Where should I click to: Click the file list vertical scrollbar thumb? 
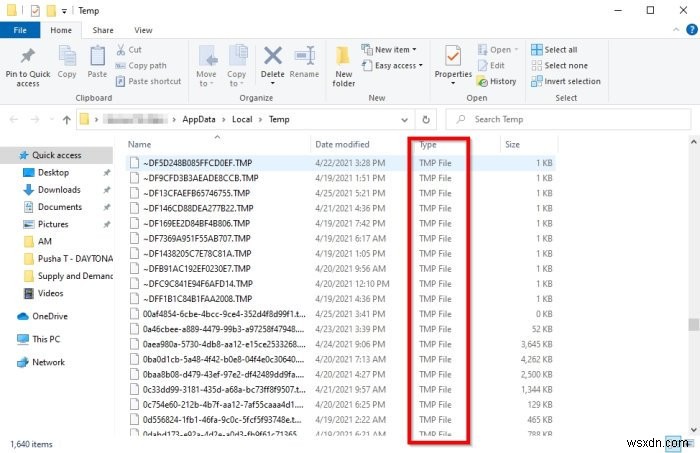tap(693, 324)
